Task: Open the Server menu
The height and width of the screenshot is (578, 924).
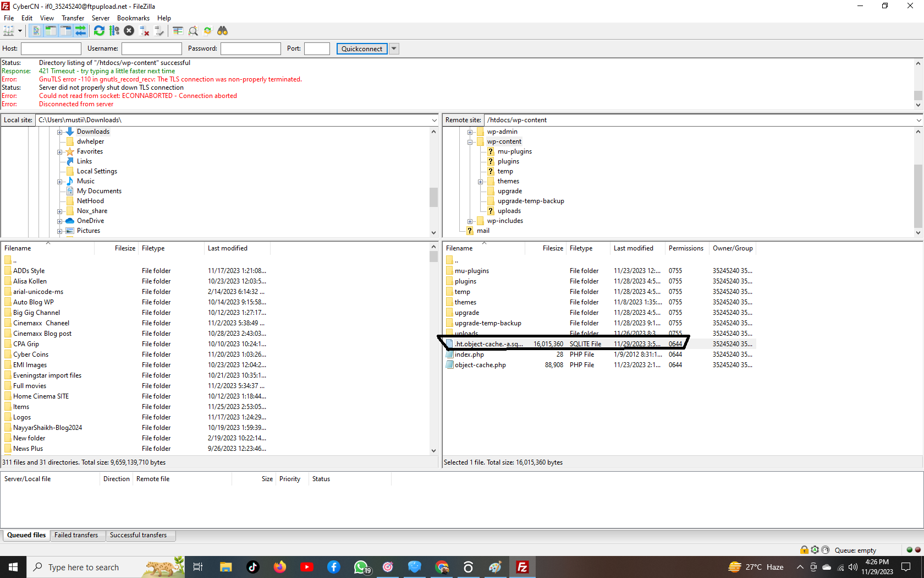Action: pyautogui.click(x=101, y=18)
